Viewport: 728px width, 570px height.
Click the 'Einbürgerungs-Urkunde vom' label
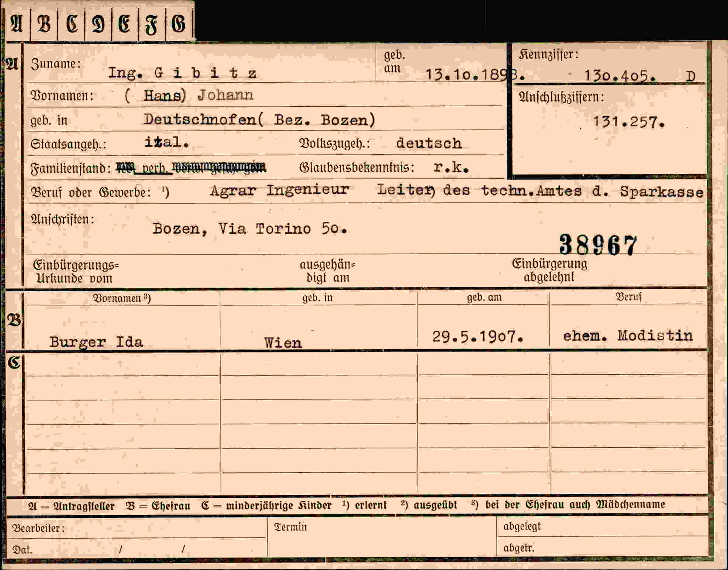pos(76,271)
